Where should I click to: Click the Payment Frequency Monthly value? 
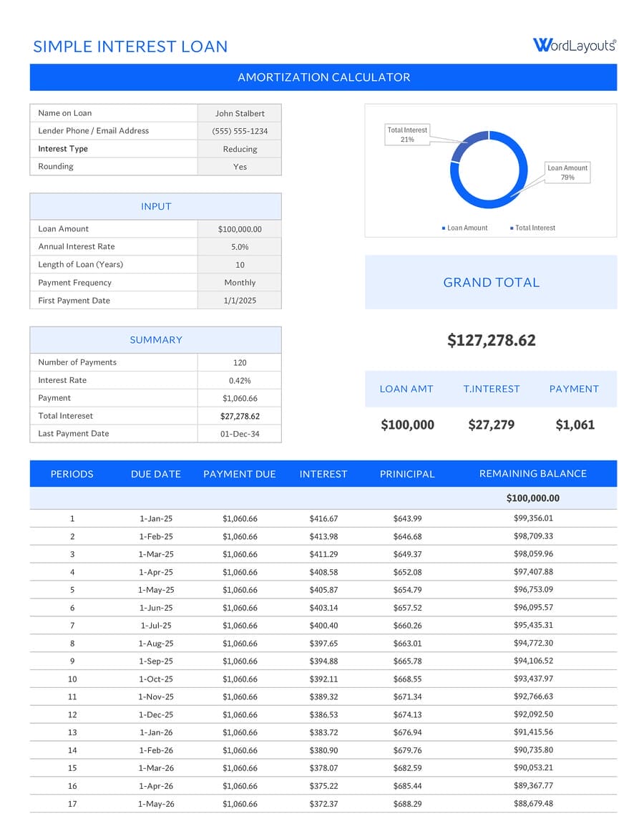click(239, 282)
